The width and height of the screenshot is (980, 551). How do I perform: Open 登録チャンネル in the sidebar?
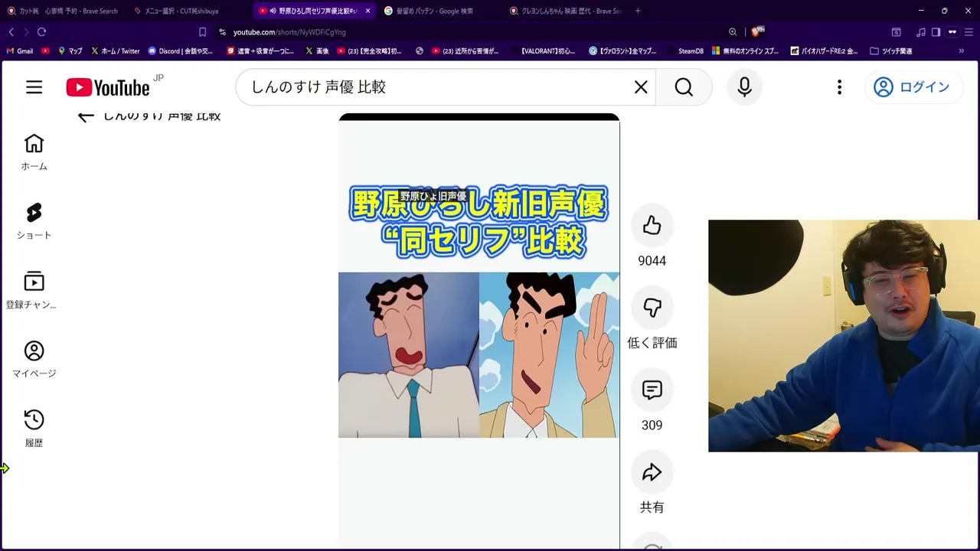[34, 290]
